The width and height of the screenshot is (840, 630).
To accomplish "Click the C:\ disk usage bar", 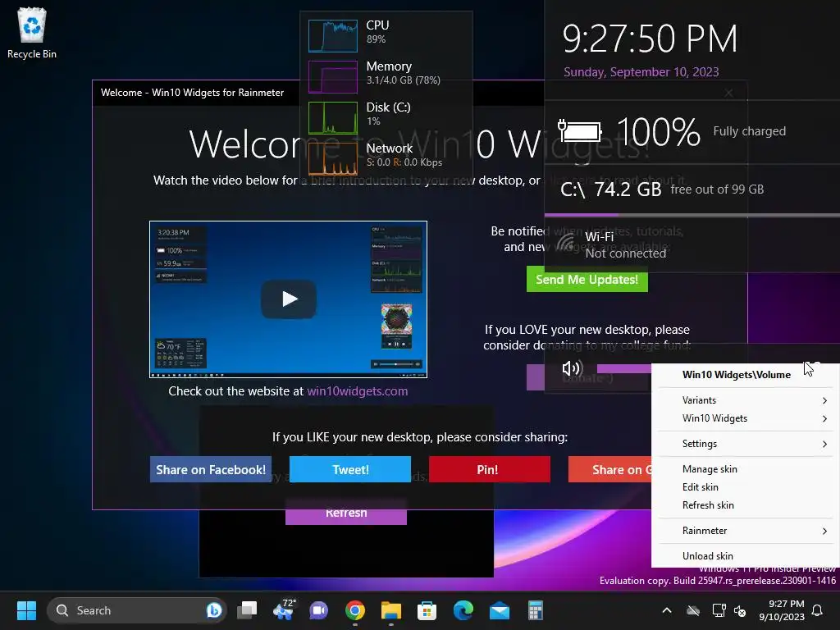I will [692, 215].
